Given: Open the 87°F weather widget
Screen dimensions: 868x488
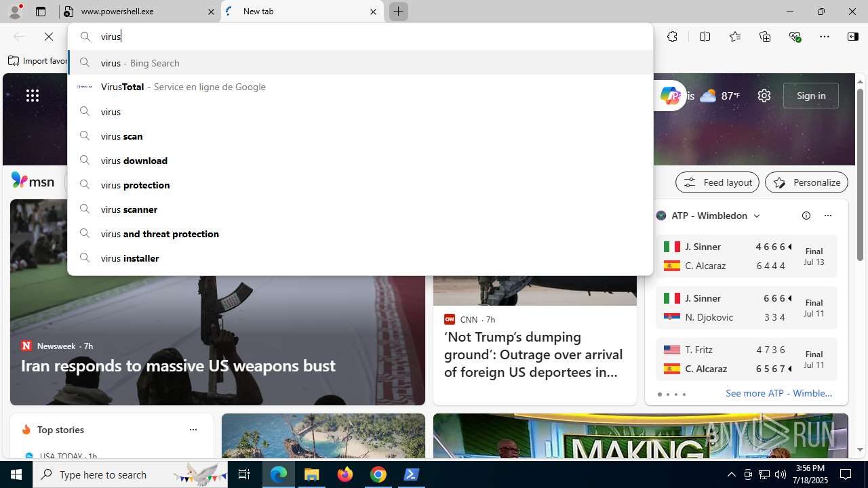Looking at the screenshot, I should [x=719, y=96].
